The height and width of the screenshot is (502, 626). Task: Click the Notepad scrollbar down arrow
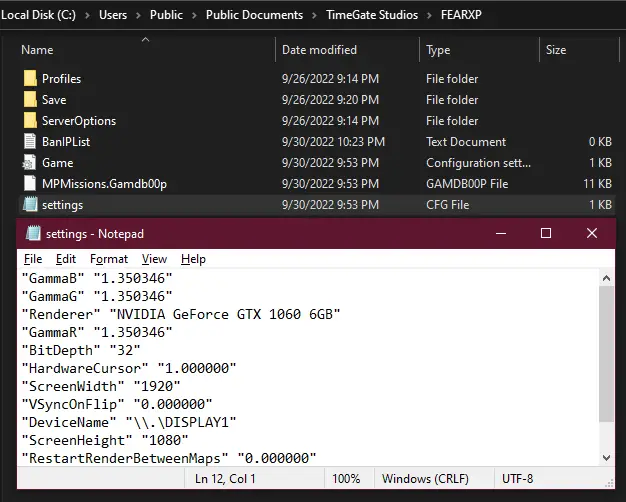[606, 457]
